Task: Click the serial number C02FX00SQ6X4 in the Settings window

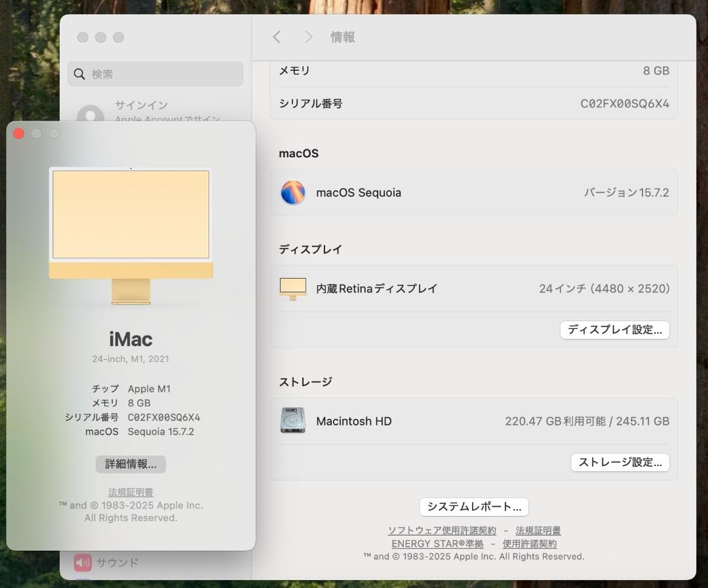Action: (x=625, y=104)
